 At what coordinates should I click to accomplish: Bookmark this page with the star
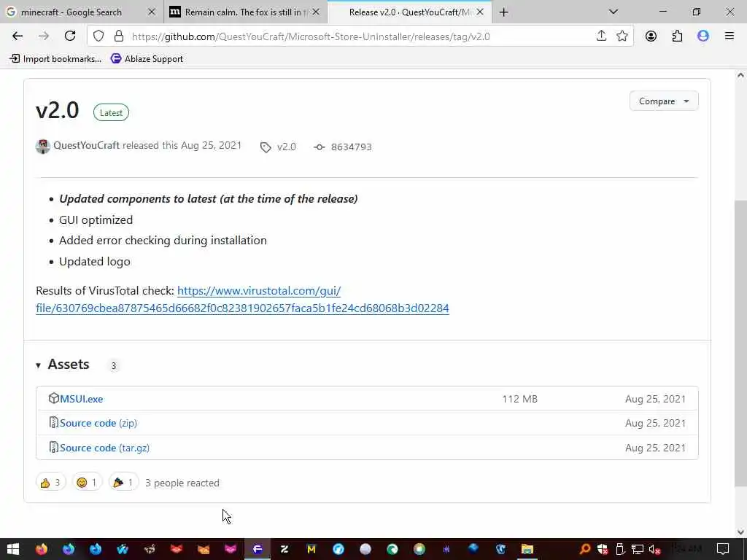622,36
